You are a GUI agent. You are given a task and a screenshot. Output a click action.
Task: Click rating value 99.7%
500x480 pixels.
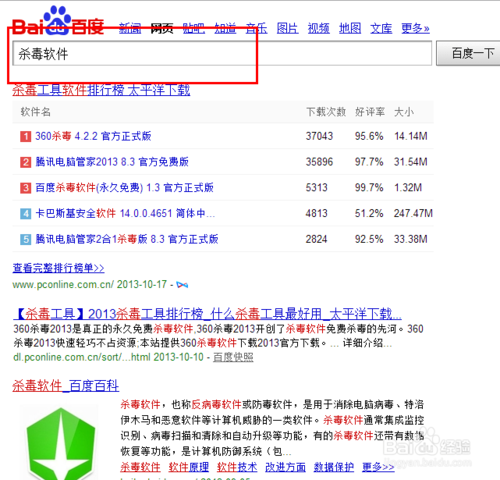(x=369, y=188)
